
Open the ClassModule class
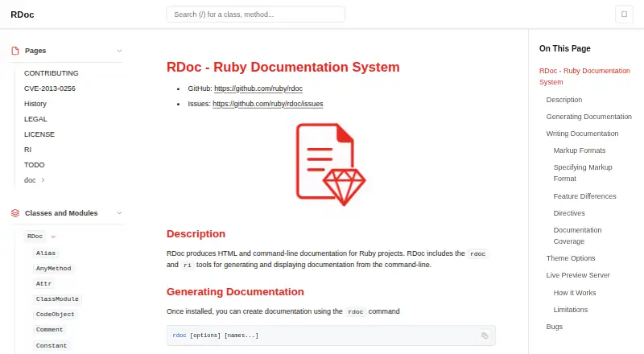(x=57, y=298)
